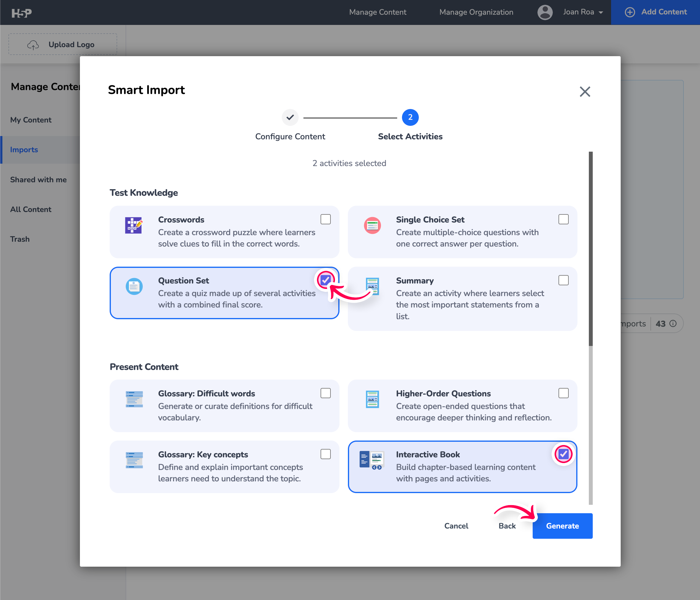Open All Content in the sidebar

pos(31,209)
